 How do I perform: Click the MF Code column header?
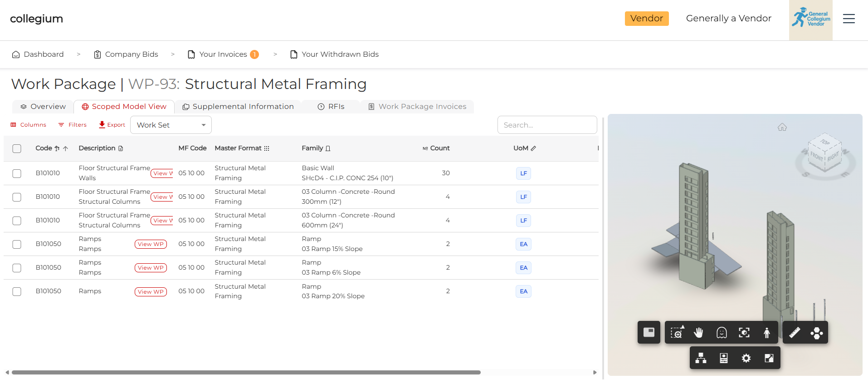(192, 148)
